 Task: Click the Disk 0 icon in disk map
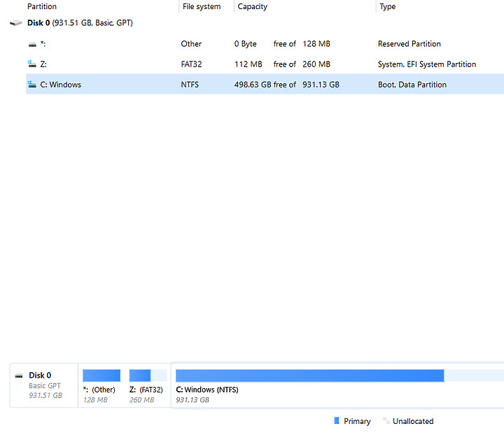click(19, 376)
